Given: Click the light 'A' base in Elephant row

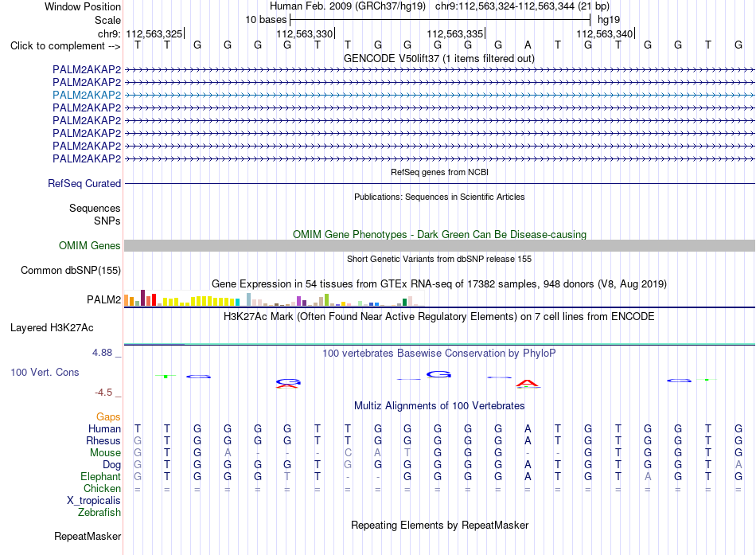Looking at the screenshot, I should (648, 476).
